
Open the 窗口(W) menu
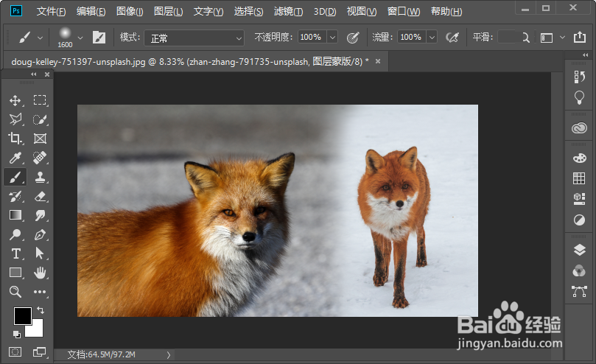[x=404, y=11]
